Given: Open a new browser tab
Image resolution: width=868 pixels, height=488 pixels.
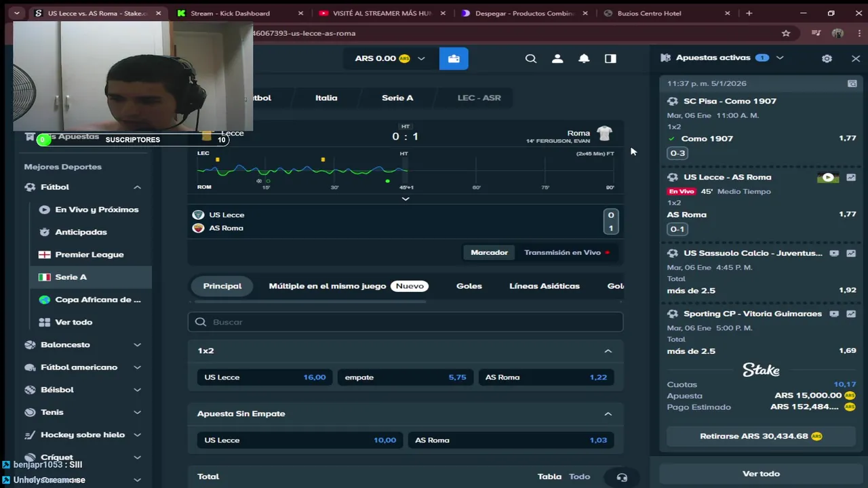Looking at the screenshot, I should (749, 13).
